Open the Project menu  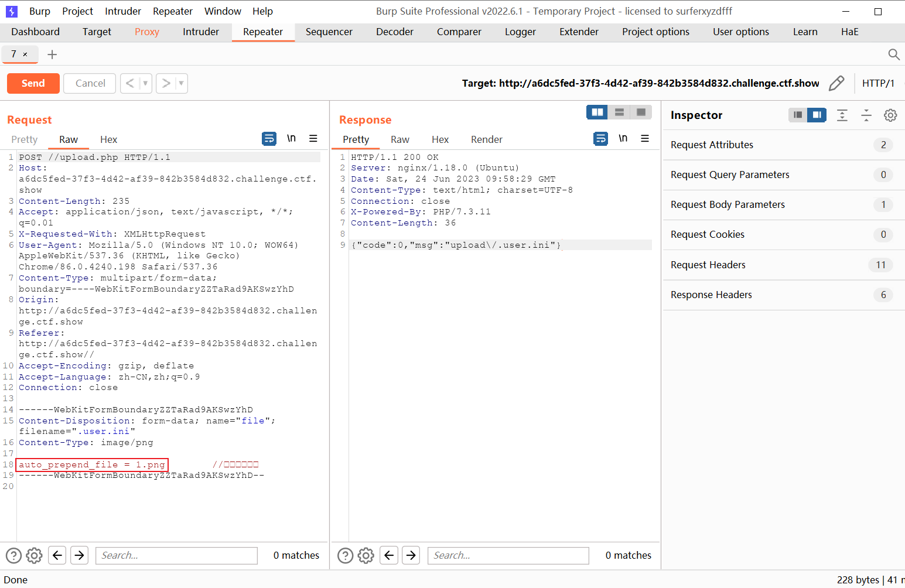pos(77,11)
